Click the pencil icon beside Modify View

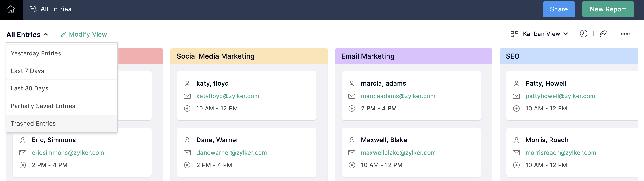tap(63, 34)
